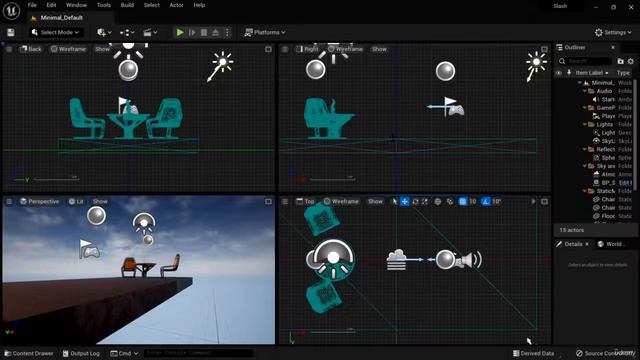Open Outliner settings gear
This screenshot has width=640, height=360.
[631, 61]
